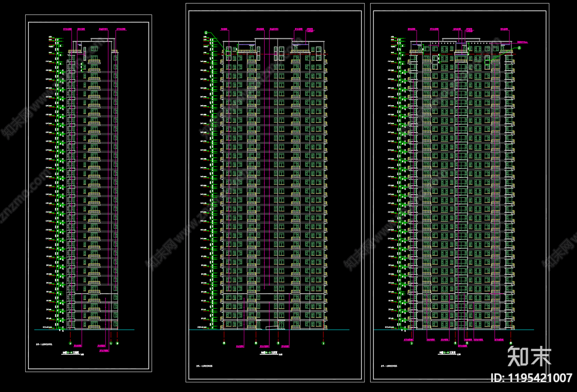The image size is (577, 392).
Task: Click the white note text in the left sheet
Action: pos(44,344)
